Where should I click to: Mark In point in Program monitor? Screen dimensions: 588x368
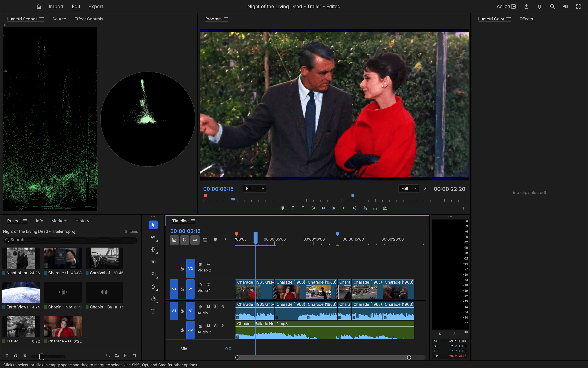point(293,208)
